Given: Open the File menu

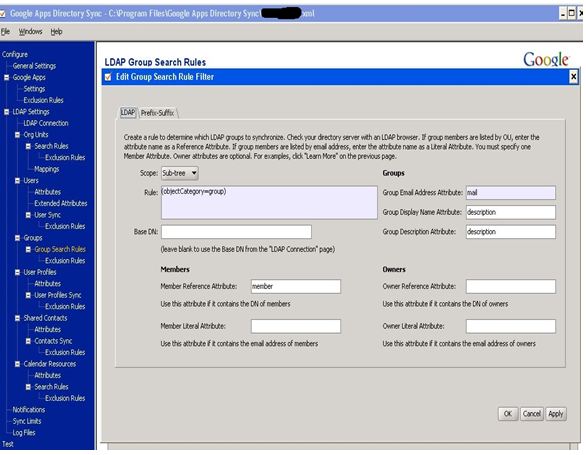Looking at the screenshot, I should pyautogui.click(x=5, y=32).
